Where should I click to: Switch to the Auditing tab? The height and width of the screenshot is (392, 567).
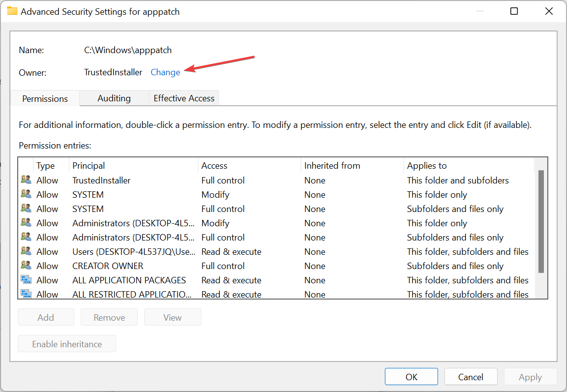pos(114,98)
